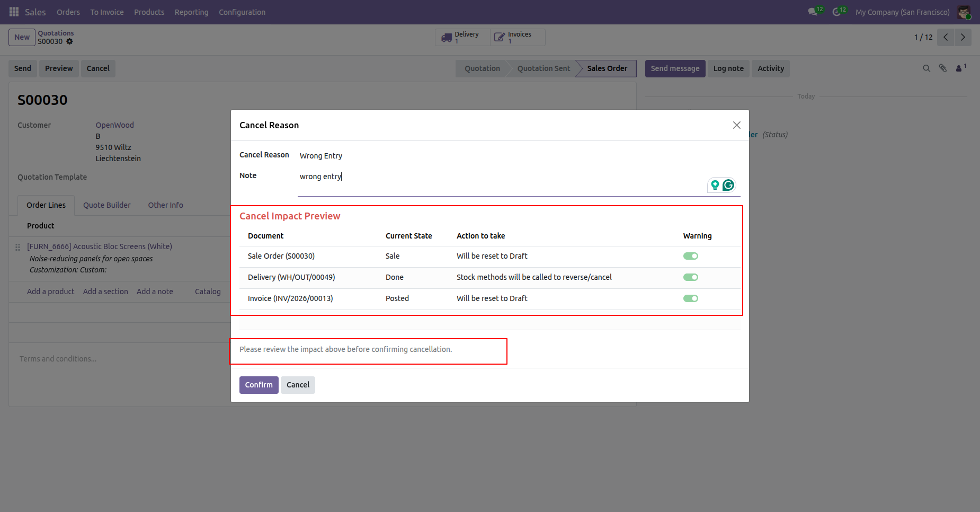Viewport: 980px width, 512px height.
Task: Open the Delivery truck smart button
Action: [462, 37]
